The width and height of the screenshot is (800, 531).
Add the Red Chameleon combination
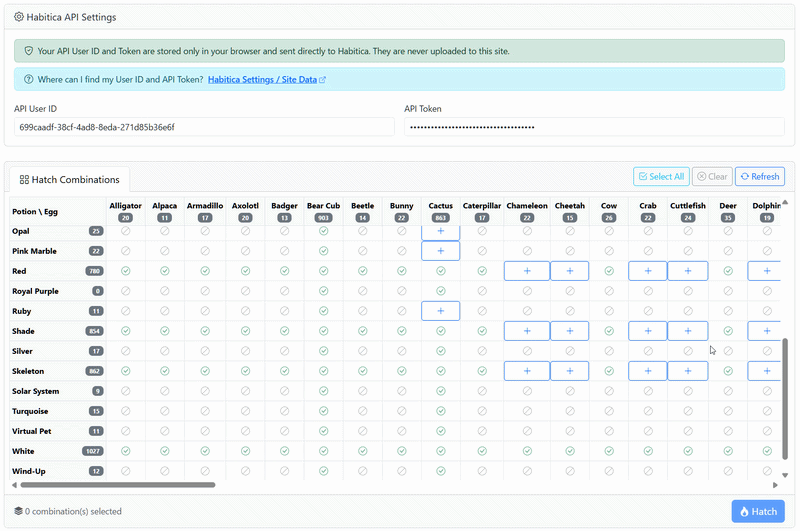pos(527,271)
